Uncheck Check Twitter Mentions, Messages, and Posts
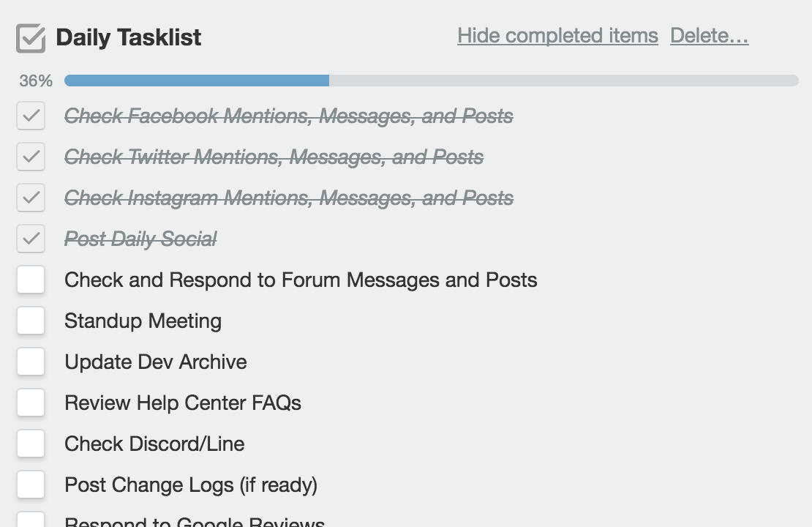 point(31,157)
